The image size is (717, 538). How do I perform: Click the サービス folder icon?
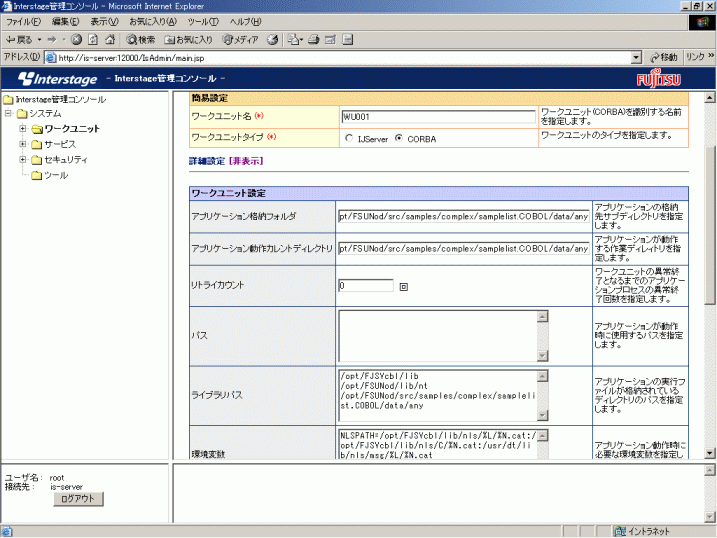[x=37, y=144]
